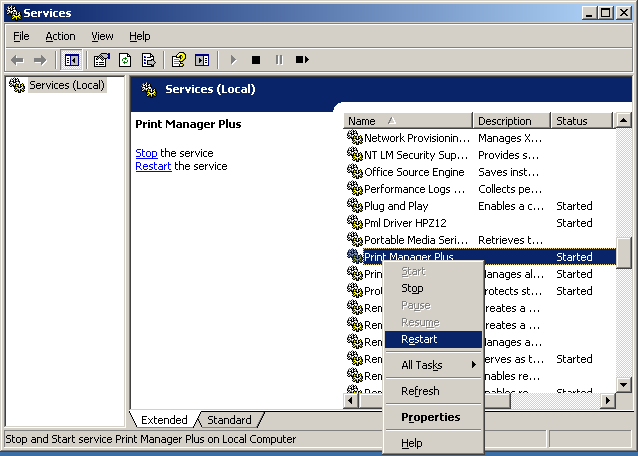
Task: Choose Properties in the context menu
Action: 433,417
